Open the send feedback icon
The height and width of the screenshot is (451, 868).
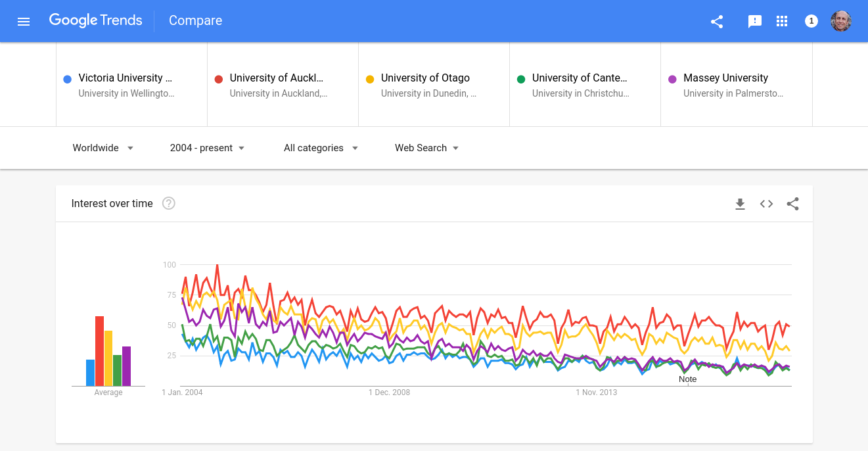754,21
